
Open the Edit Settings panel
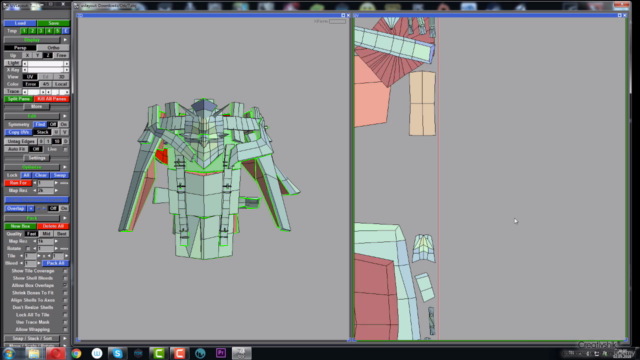pos(37,158)
